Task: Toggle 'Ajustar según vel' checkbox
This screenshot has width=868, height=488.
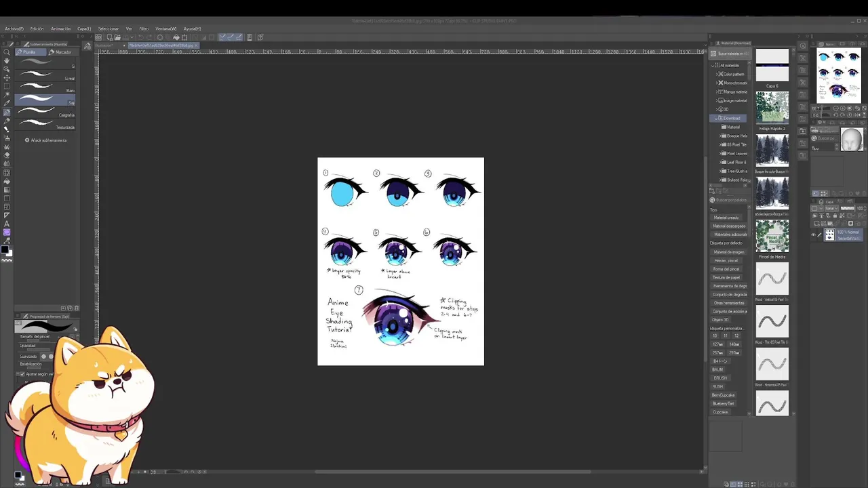Action: pos(22,374)
